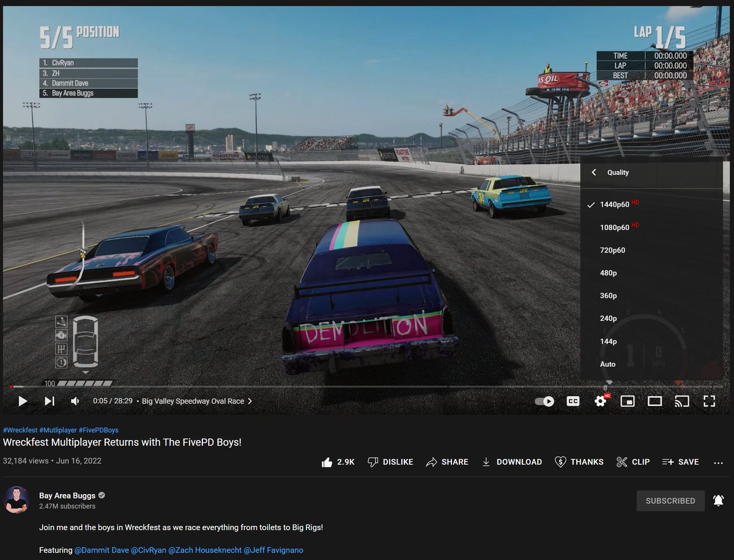734x560 pixels.
Task: Mute the video volume
Action: pos(75,401)
